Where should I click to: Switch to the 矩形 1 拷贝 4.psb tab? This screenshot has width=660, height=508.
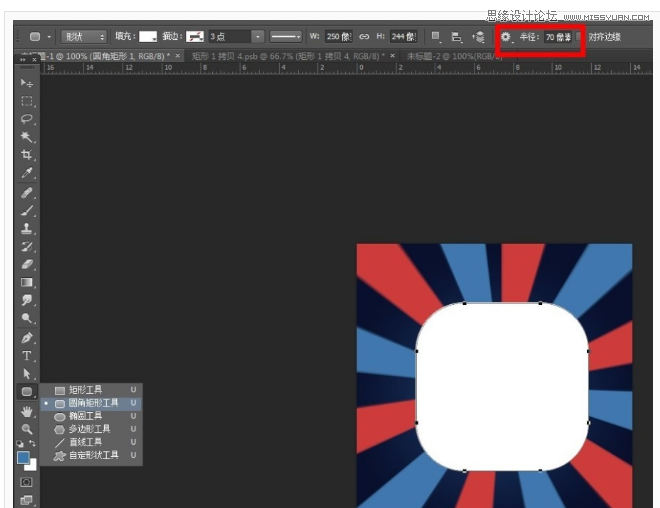[288, 56]
